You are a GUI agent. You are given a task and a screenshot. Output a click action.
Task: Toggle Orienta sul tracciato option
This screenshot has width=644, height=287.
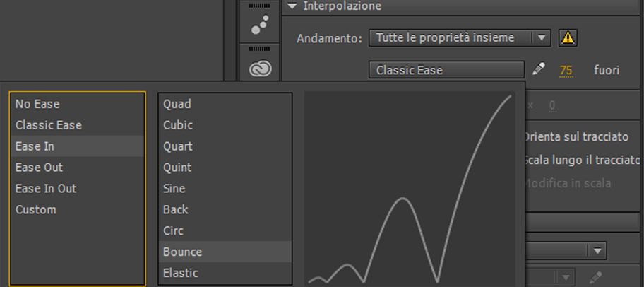pos(576,136)
